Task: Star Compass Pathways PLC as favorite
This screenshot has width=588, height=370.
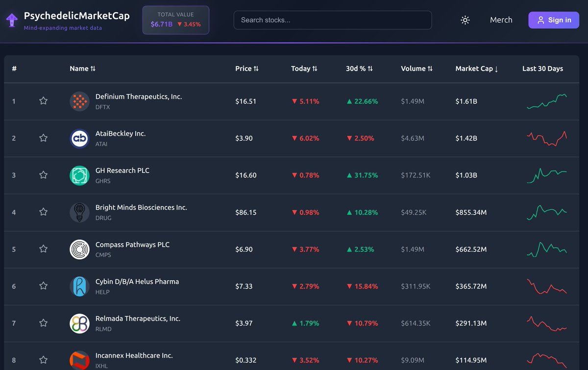Action: pyautogui.click(x=43, y=249)
